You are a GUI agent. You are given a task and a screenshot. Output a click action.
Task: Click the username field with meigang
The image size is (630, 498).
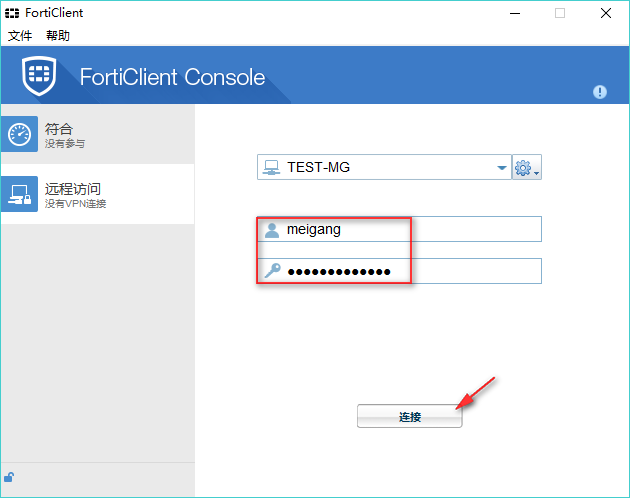pyautogui.click(x=399, y=229)
